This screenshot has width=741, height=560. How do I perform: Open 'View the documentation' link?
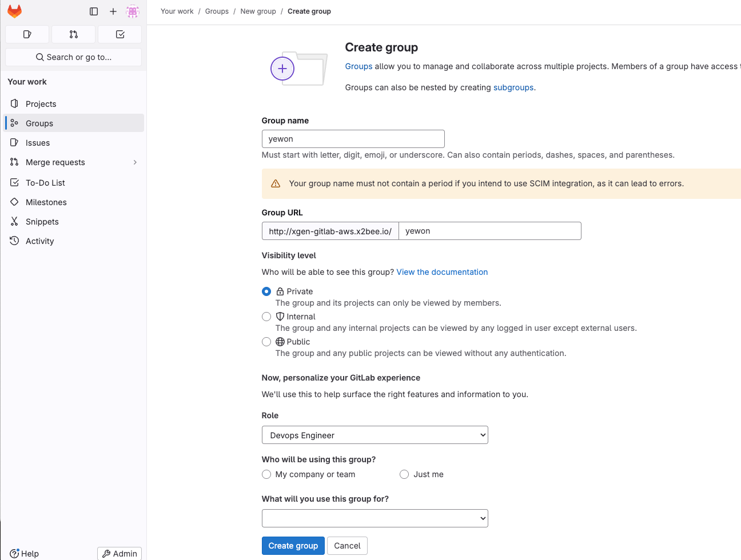[442, 272]
